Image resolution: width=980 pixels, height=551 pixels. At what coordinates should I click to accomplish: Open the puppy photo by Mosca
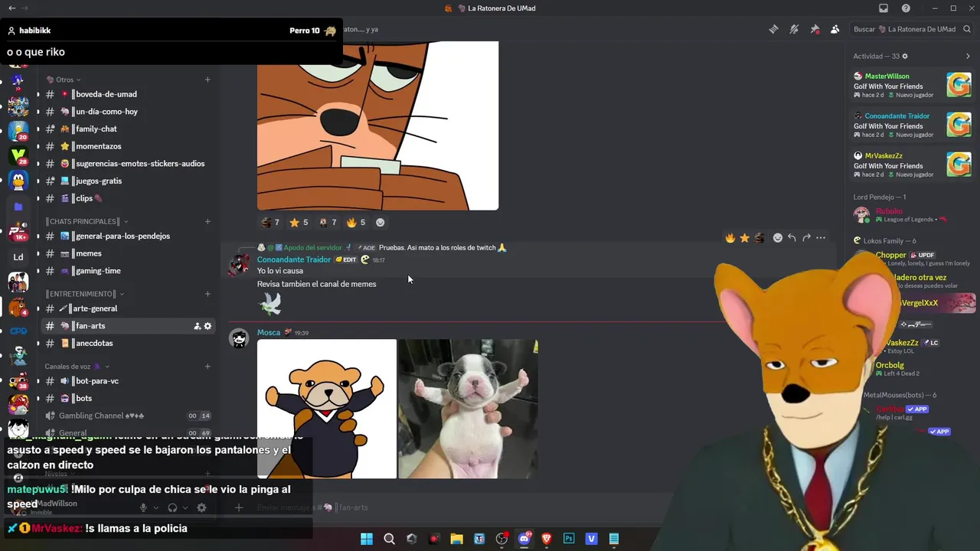pyautogui.click(x=468, y=409)
